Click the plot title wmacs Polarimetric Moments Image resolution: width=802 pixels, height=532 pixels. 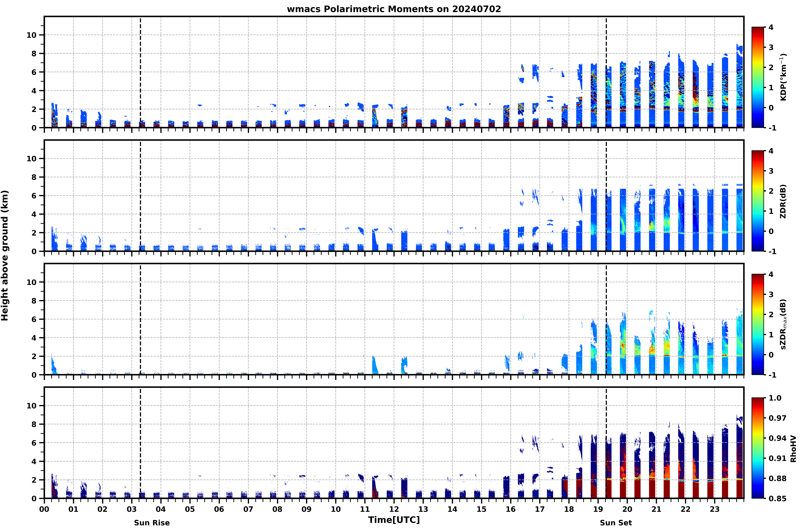tap(394, 9)
